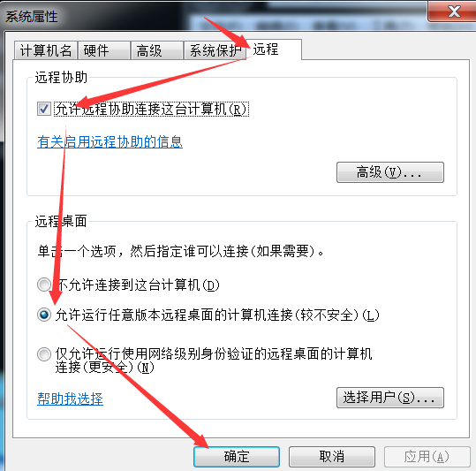Select the 高级 tab

pyautogui.click(x=157, y=50)
